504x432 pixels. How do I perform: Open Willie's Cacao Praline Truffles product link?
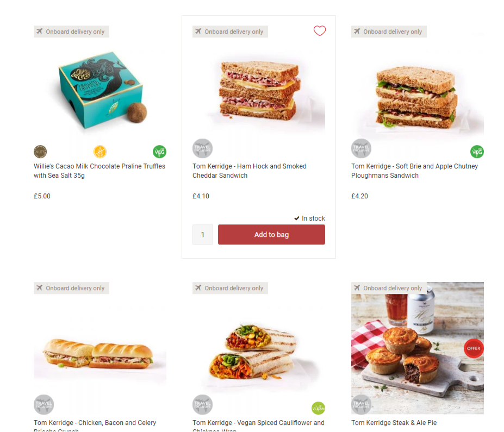pyautogui.click(x=99, y=171)
